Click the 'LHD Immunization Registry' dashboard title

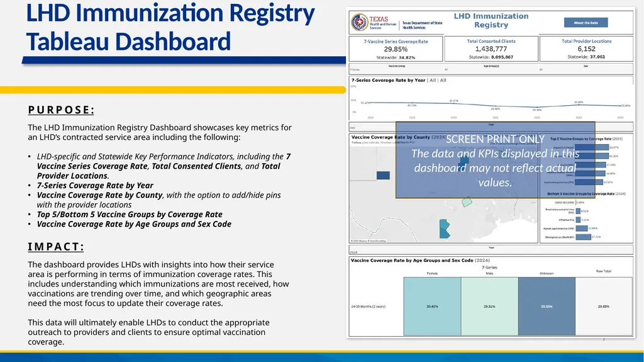491,21
